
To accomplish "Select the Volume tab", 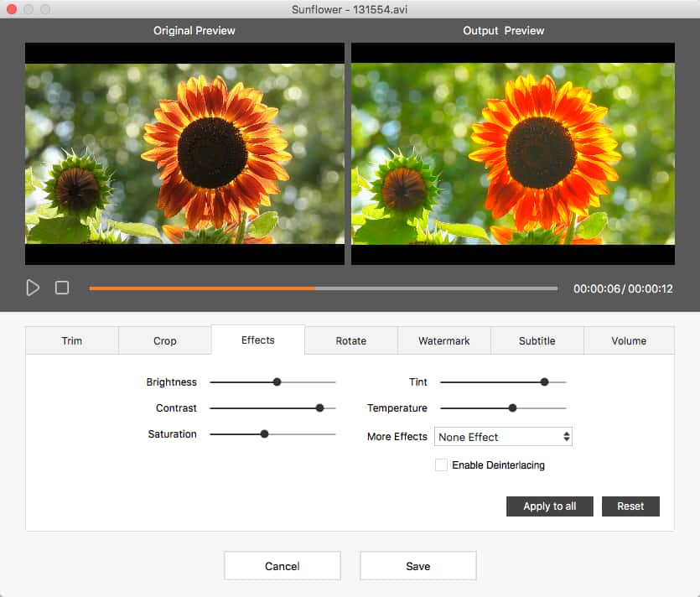I will (x=629, y=340).
